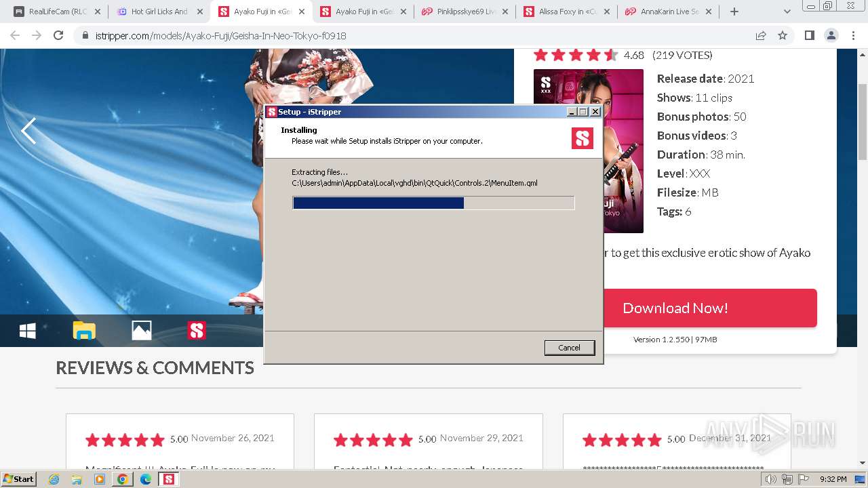Share this page via share icon

point(761,35)
